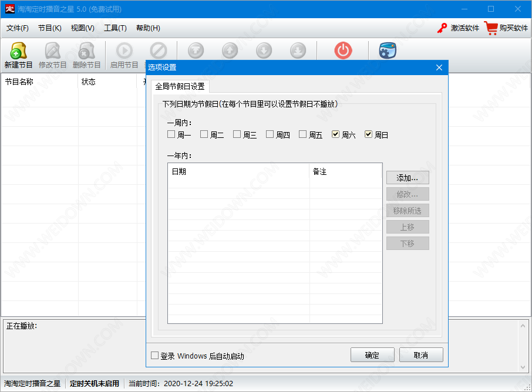
Task: Click 定时关机未启用 in status bar
Action: coord(95,384)
